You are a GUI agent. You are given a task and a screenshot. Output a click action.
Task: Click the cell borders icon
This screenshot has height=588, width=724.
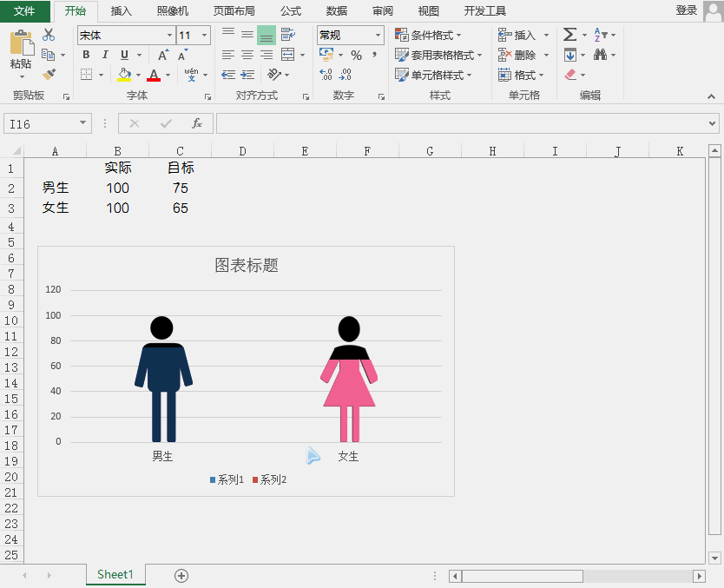(86, 75)
